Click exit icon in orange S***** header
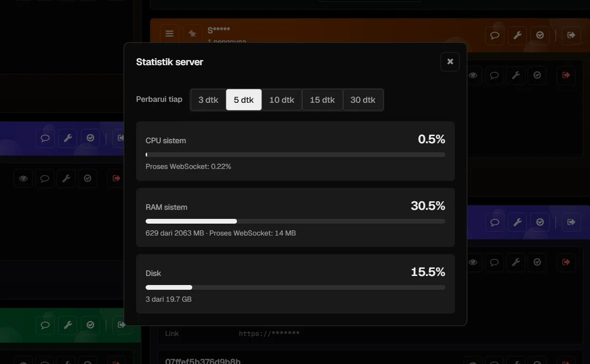Screen dimensions: 590x364 tap(571, 35)
